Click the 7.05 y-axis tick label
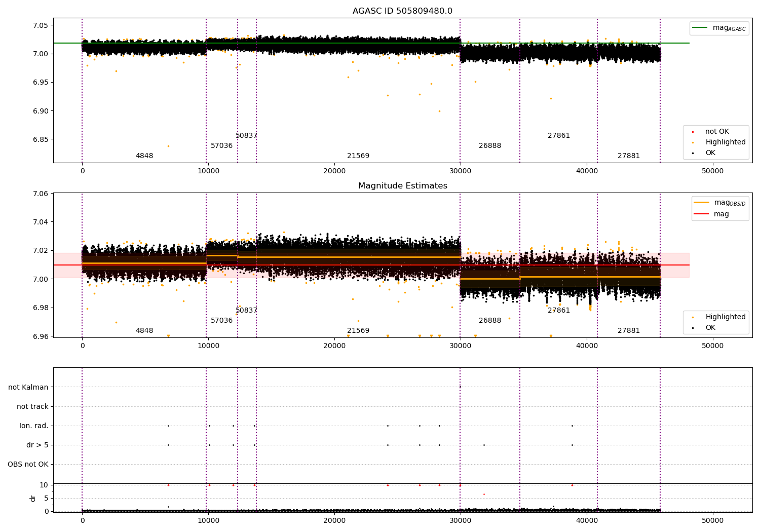Image resolution: width=760 pixels, height=532 pixels. click(41, 26)
